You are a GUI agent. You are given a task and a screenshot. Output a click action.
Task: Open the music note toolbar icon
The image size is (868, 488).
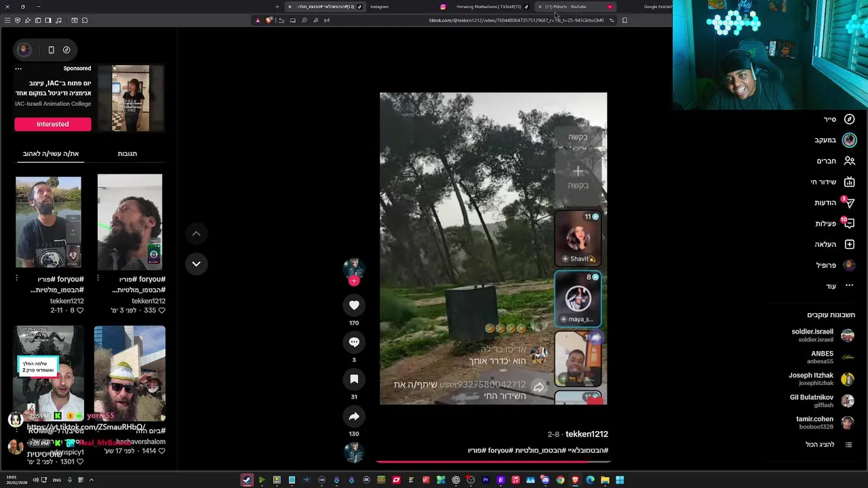[x=58, y=20]
